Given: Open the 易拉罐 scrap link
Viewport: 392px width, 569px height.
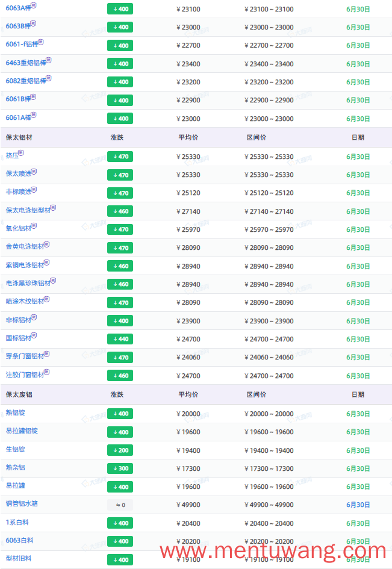Looking at the screenshot, I should 15,486.
